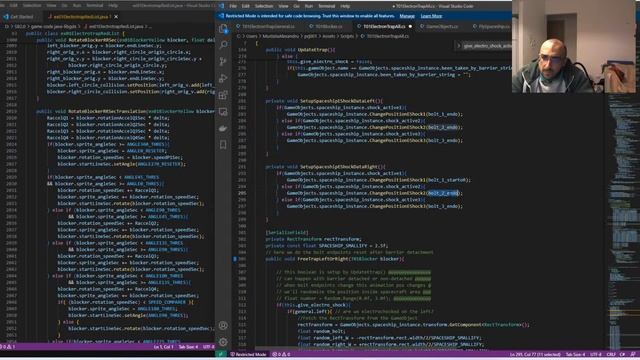Click the breakpoint marker on the FreeTrapLeftOrRight line
Image resolution: width=640 pixels, height=360 pixels.
coord(235,259)
